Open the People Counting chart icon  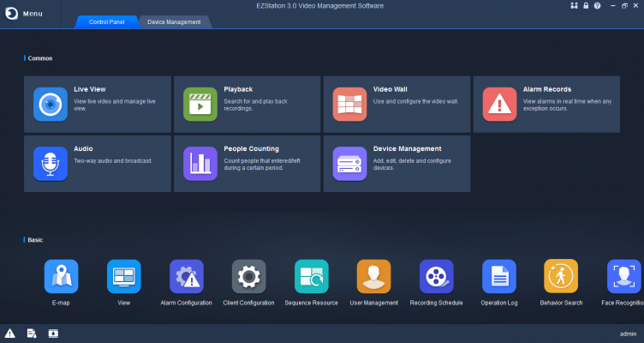click(200, 164)
